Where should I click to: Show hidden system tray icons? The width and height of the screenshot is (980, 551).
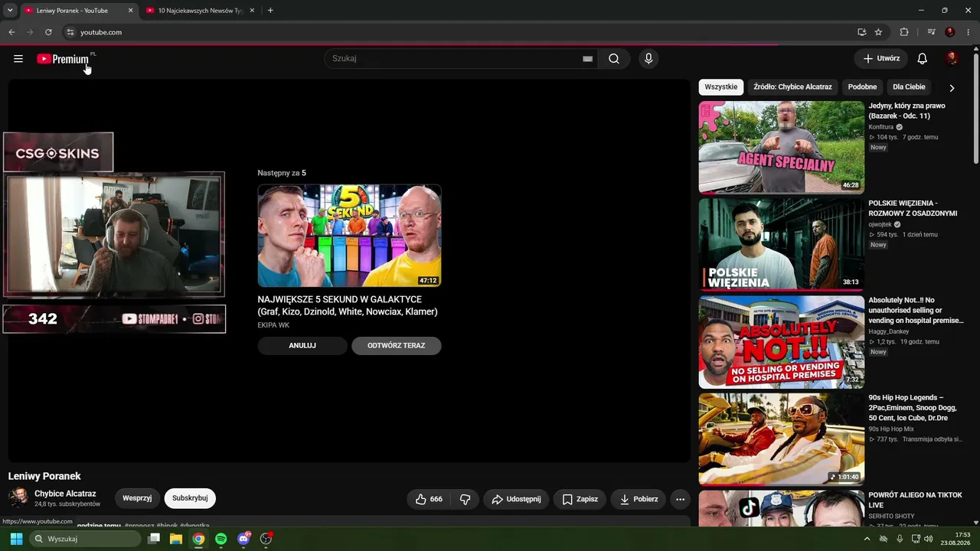867,539
